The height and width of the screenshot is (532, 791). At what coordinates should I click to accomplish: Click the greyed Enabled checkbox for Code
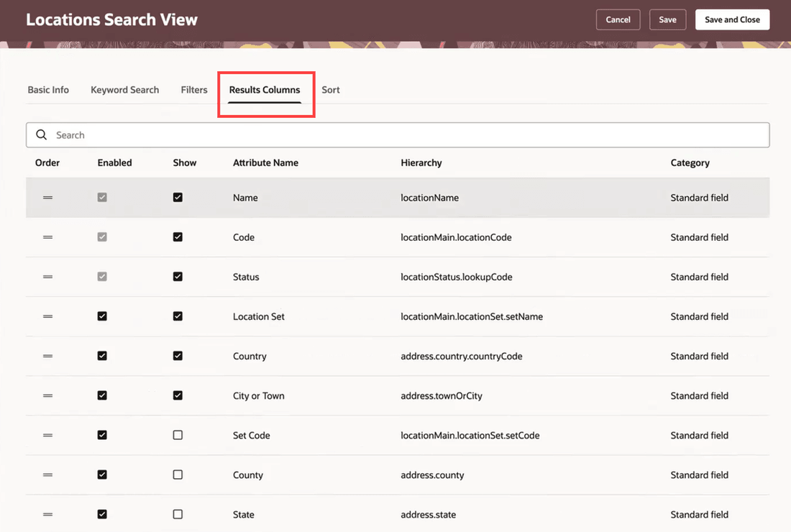coord(102,237)
